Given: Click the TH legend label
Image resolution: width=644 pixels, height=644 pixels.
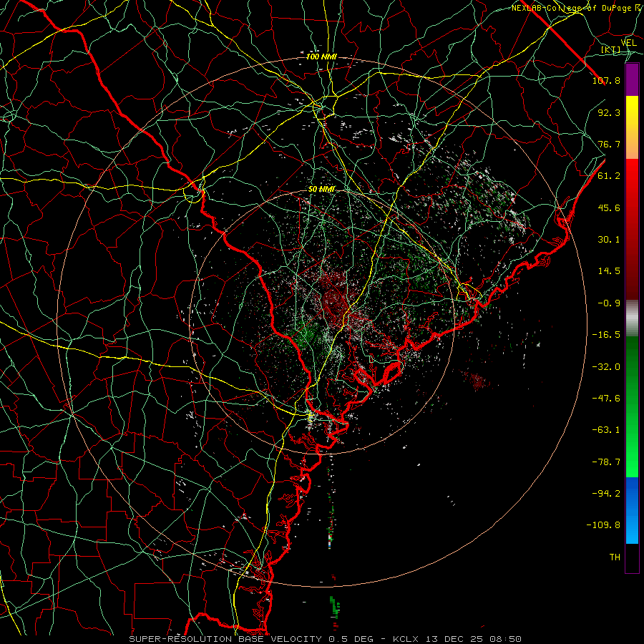Looking at the screenshot, I should tap(615, 557).
